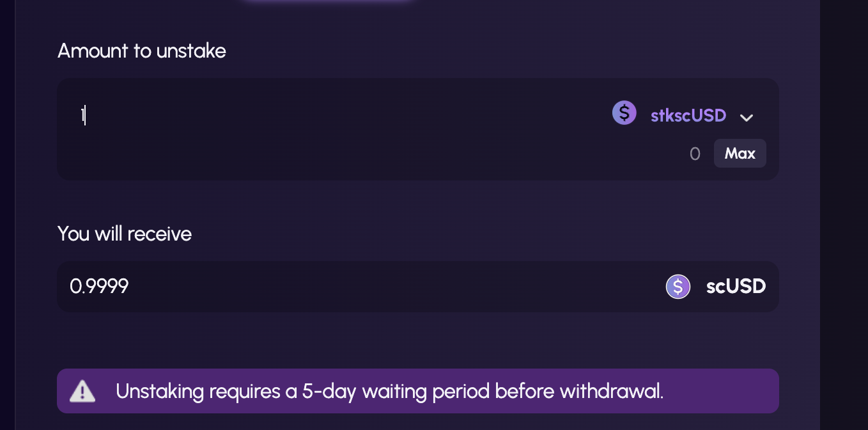This screenshot has height=430, width=868.
Task: Click empty middle area of receive box
Action: tap(396, 287)
